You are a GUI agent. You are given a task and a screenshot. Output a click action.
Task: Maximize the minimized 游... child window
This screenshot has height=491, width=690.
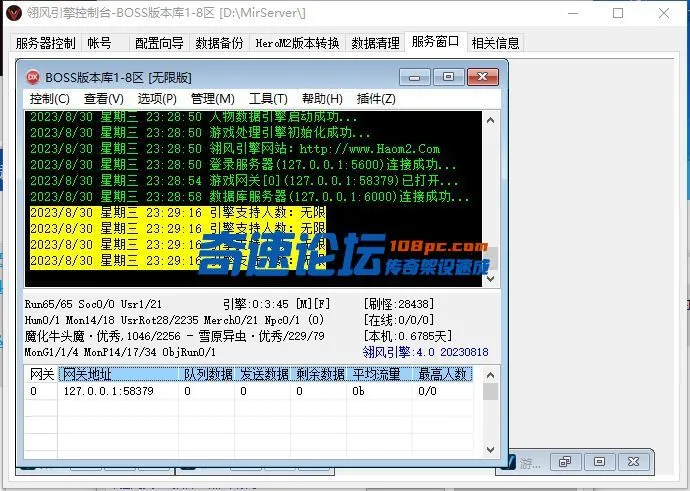point(599,462)
